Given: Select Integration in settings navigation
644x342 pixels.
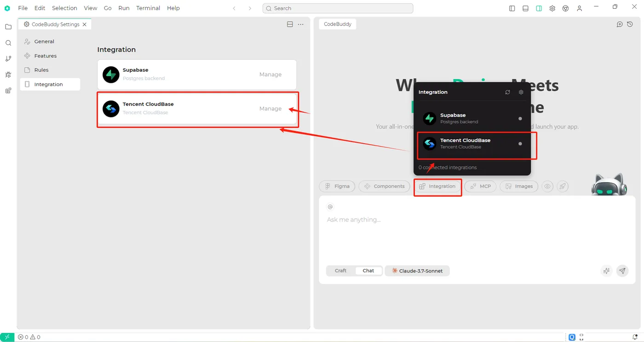Looking at the screenshot, I should 50,84.
